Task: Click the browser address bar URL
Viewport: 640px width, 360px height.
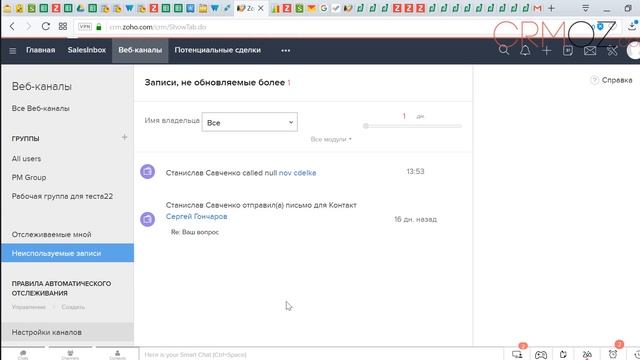Action: [x=158, y=27]
